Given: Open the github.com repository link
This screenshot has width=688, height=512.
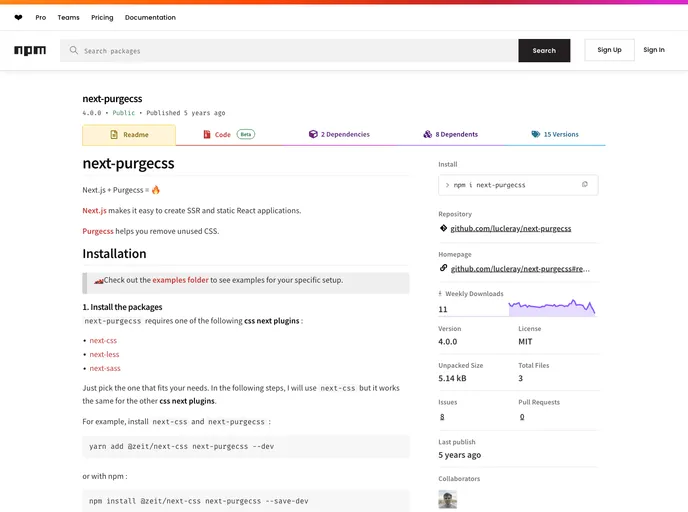Looking at the screenshot, I should click(511, 229).
